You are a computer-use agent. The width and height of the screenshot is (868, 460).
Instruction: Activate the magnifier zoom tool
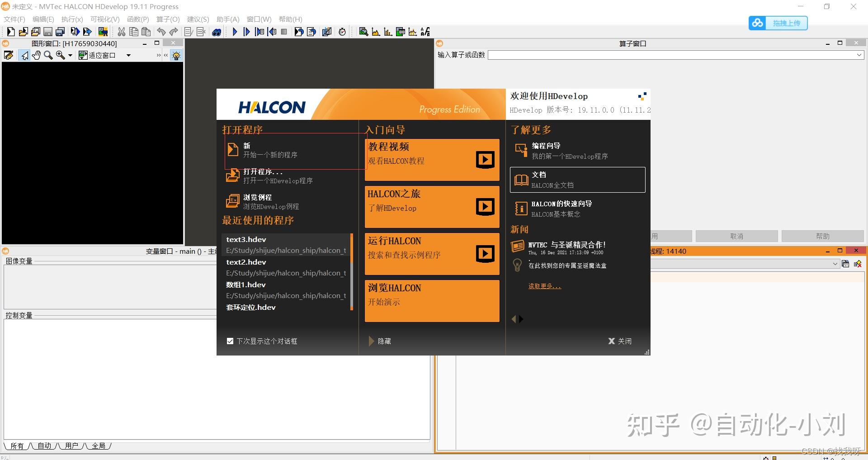[x=48, y=55]
